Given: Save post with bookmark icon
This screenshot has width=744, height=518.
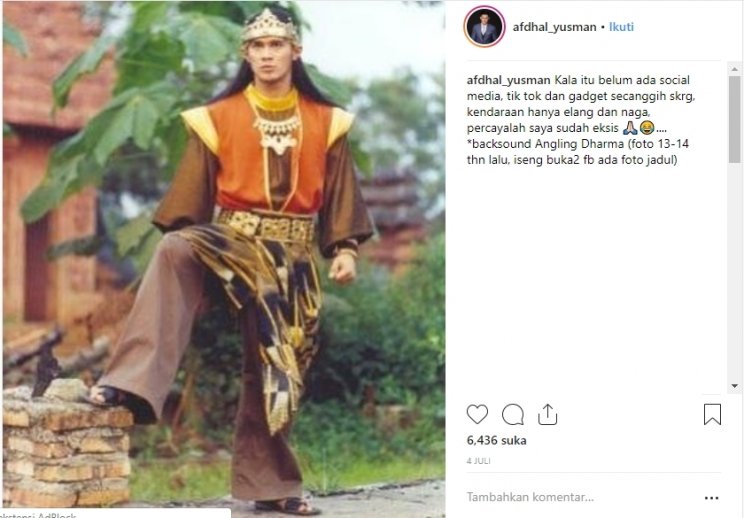Looking at the screenshot, I should (712, 414).
